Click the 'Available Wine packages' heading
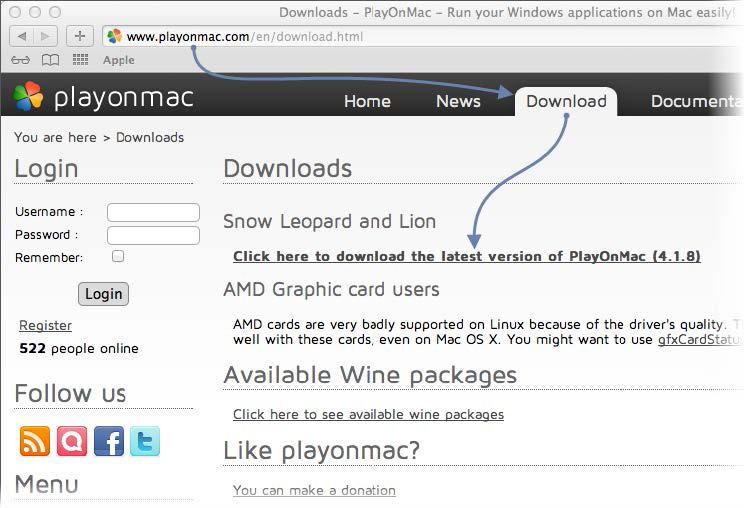 pos(370,375)
